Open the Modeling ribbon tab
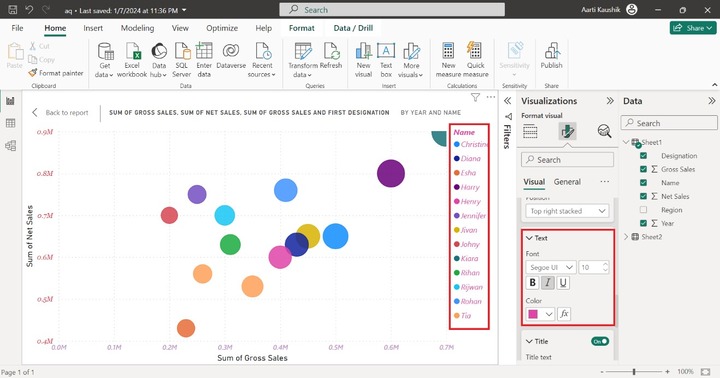 click(x=137, y=28)
